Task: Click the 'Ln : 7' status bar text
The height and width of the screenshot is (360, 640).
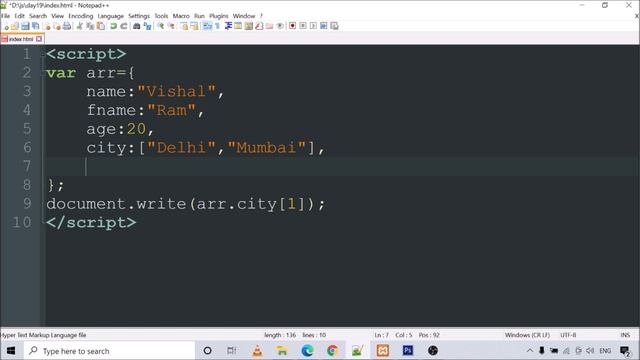Action: 381,335
